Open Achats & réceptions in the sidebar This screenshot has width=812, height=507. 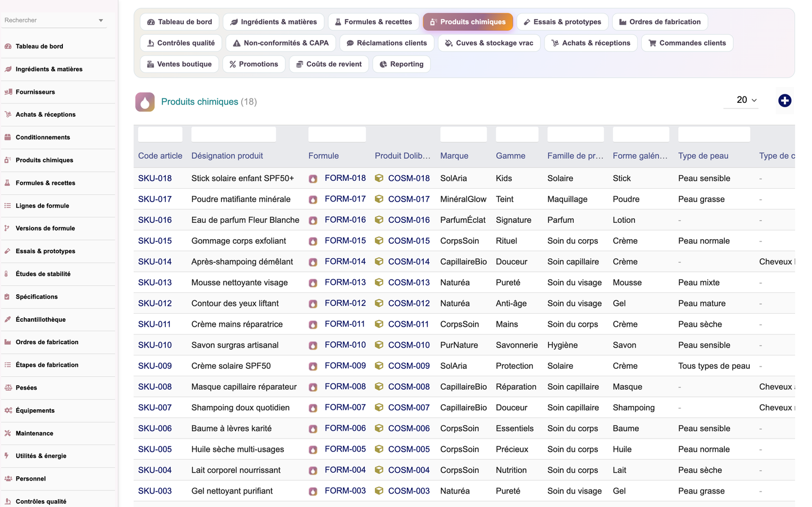46,115
